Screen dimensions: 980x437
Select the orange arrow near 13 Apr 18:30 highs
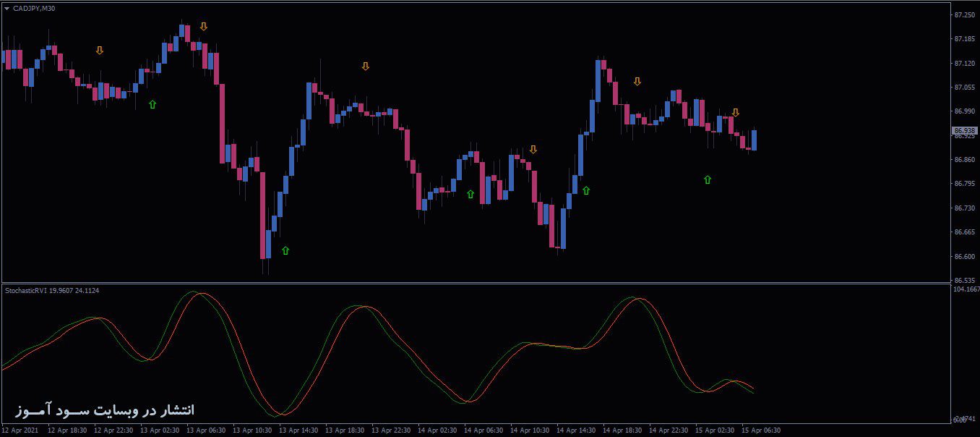click(x=364, y=65)
